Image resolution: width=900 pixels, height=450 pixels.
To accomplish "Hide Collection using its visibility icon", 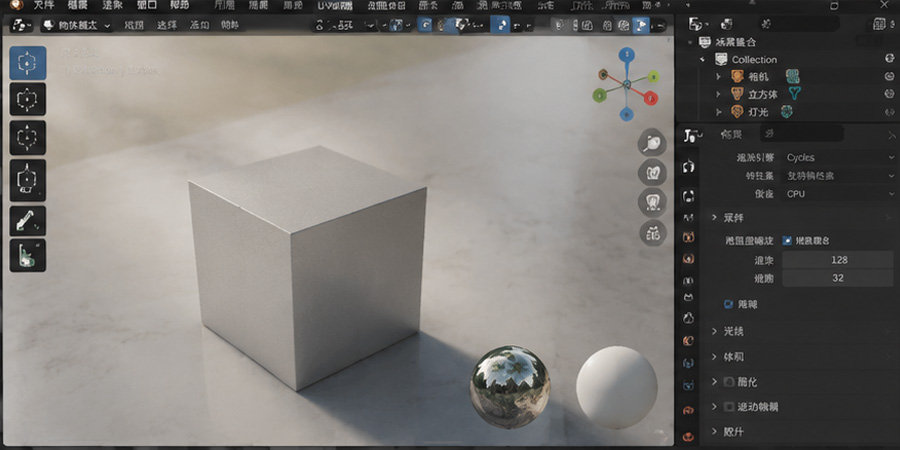I will click(890, 59).
